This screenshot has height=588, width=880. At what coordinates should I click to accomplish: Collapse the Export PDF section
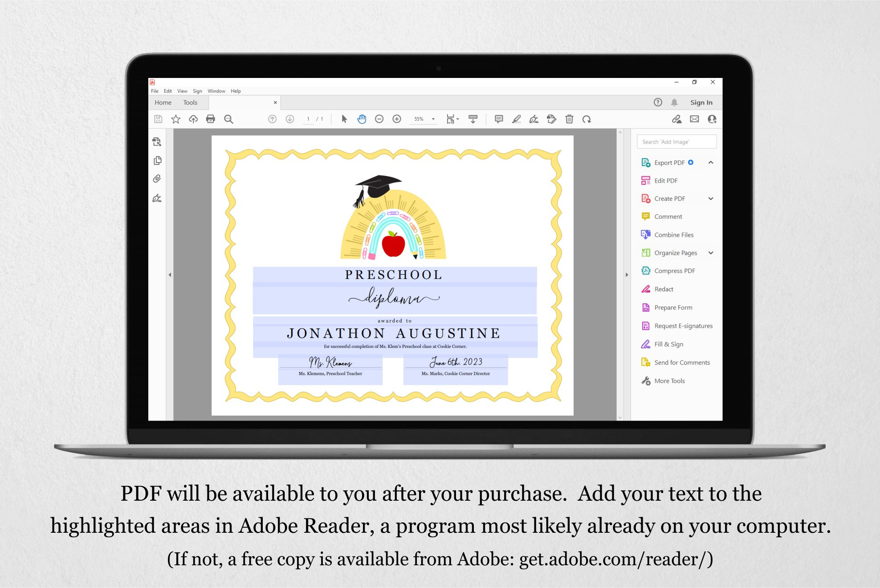711,162
